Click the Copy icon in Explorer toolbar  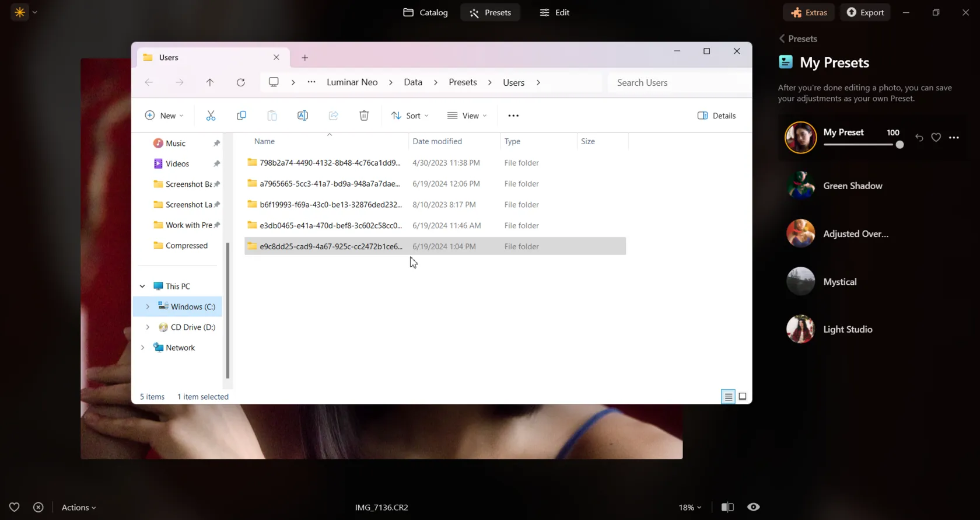[x=242, y=116]
